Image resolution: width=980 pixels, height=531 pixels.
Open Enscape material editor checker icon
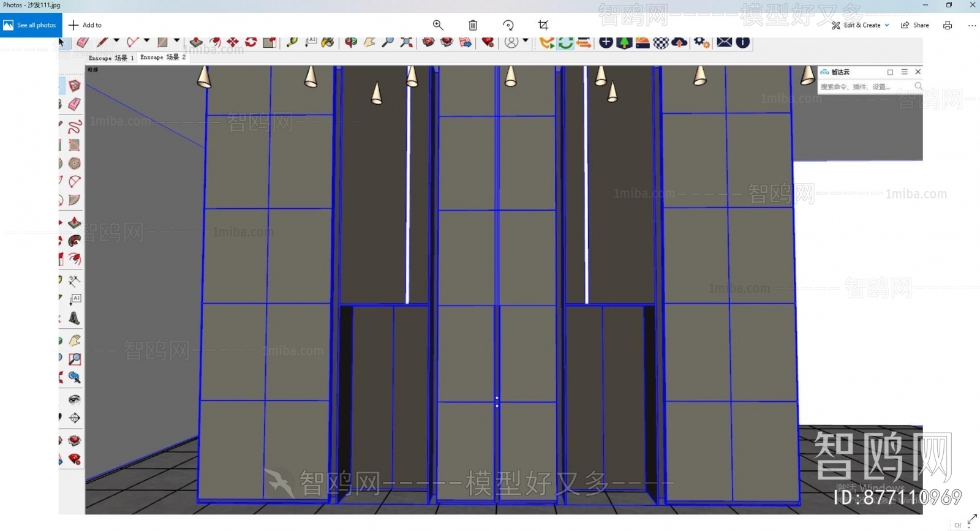661,42
